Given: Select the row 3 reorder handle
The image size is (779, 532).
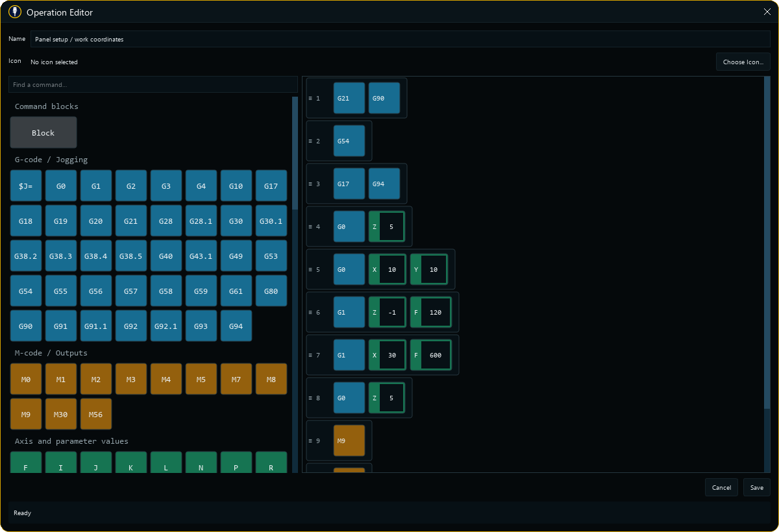Looking at the screenshot, I should pos(311,184).
